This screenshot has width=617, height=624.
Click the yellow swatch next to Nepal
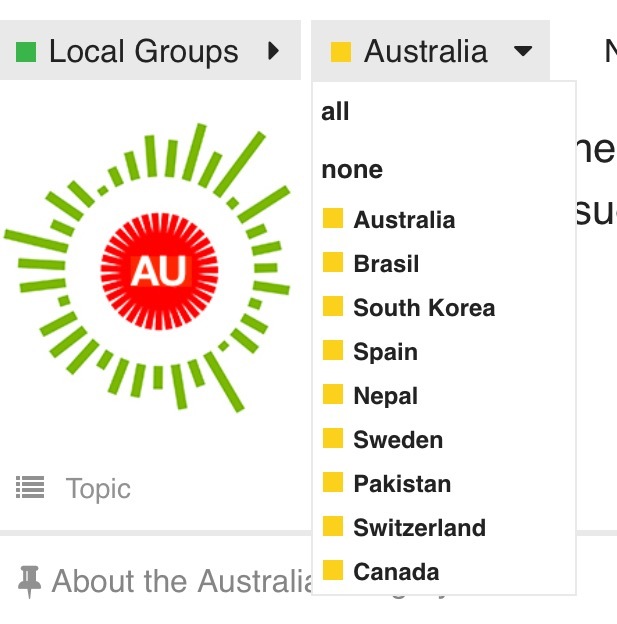(333, 395)
